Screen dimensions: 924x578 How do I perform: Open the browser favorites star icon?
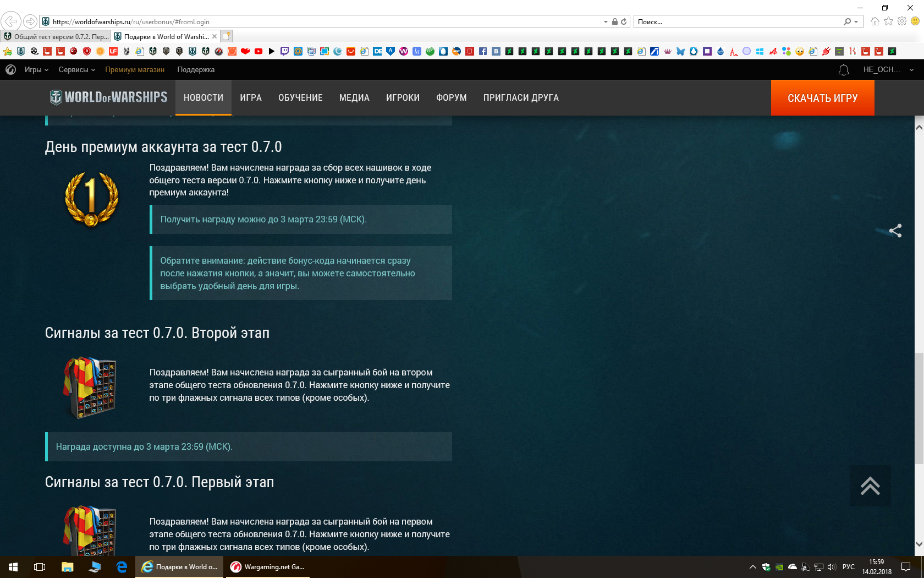coord(888,21)
